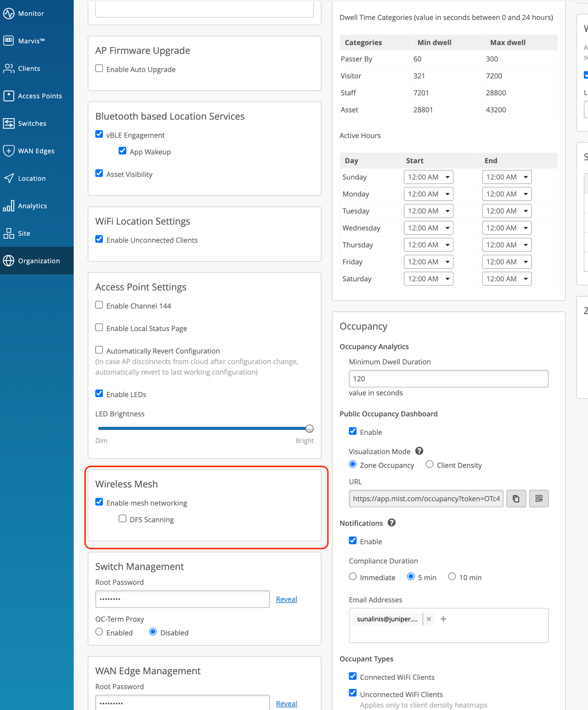
Task: Click the Notifications help icon
Action: coord(392,523)
